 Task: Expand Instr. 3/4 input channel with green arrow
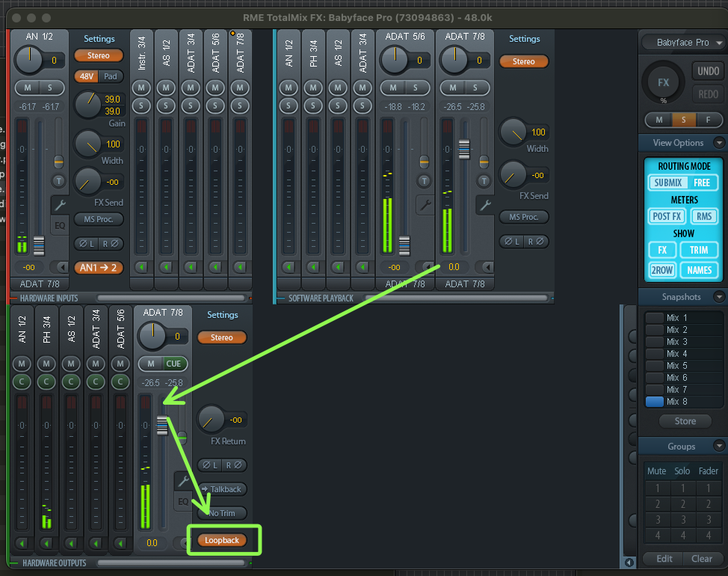141,267
